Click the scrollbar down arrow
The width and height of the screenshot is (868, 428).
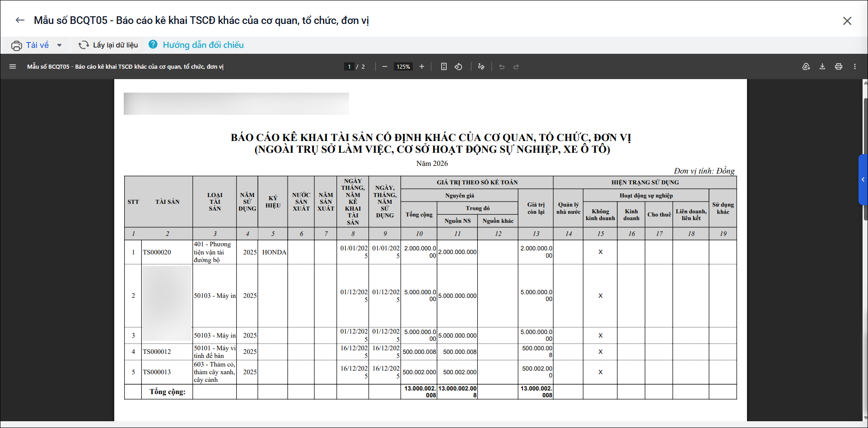click(865, 418)
